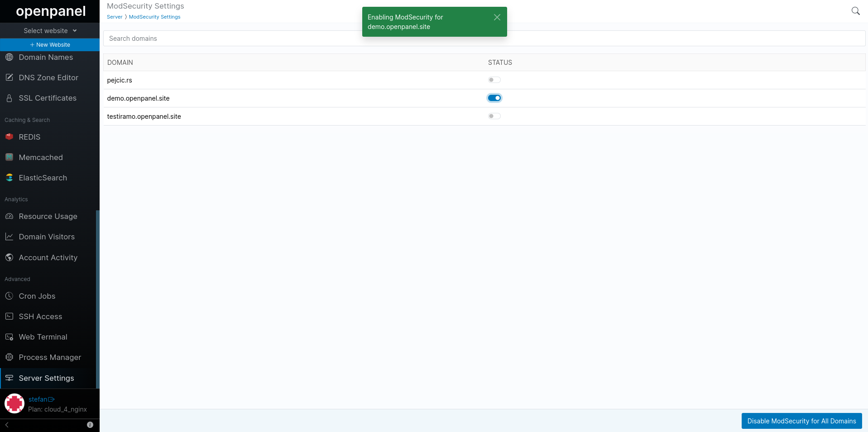Click the Domain Visitors chart icon

(9, 237)
